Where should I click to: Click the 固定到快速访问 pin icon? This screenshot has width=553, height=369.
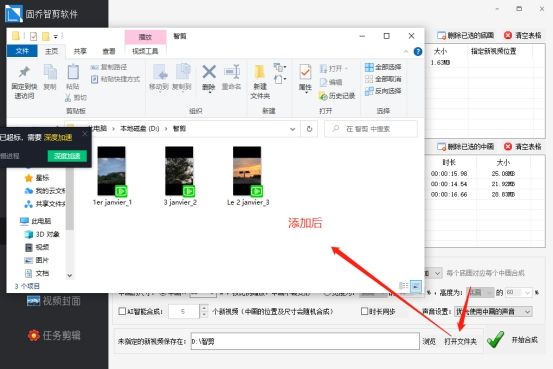[x=24, y=72]
